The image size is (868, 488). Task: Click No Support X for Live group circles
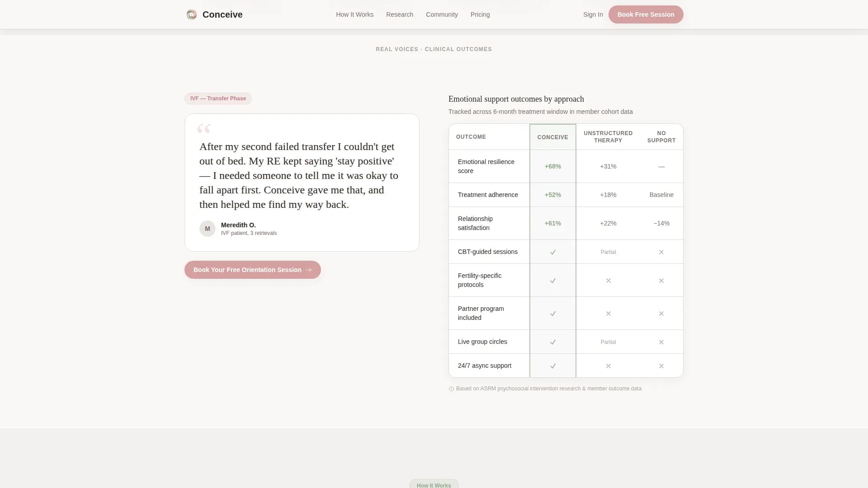tap(661, 342)
